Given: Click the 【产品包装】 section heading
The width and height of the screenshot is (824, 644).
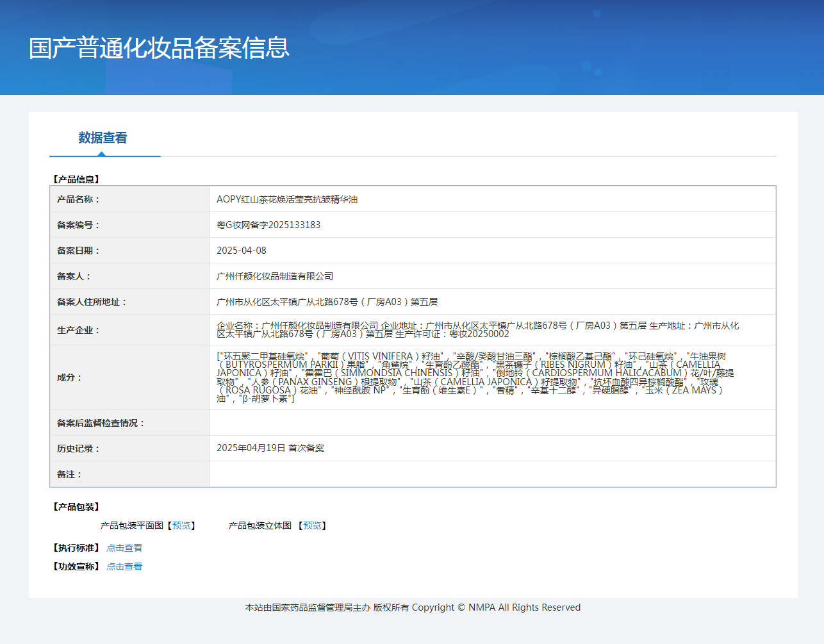Looking at the screenshot, I should pyautogui.click(x=76, y=507).
